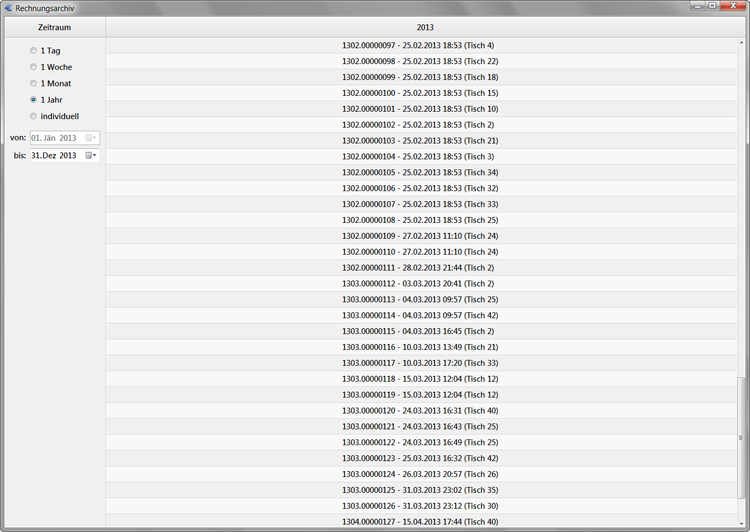The height and width of the screenshot is (532, 750).
Task: Click the vertical scrollbar thumb
Action: pos(741,437)
